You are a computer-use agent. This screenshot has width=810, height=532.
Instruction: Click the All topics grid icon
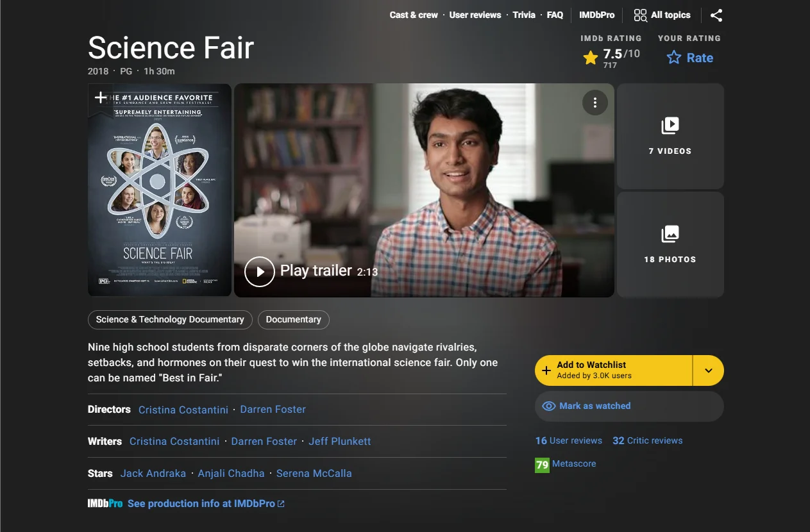click(639, 15)
